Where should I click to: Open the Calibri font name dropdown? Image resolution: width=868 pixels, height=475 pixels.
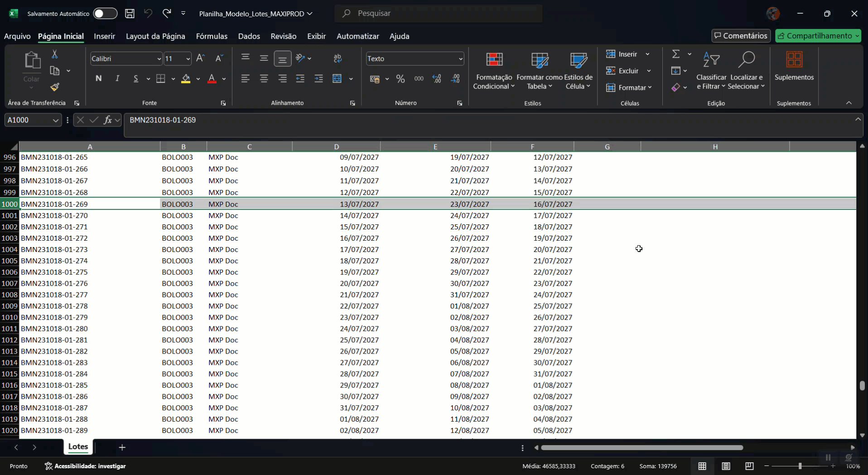click(x=159, y=59)
